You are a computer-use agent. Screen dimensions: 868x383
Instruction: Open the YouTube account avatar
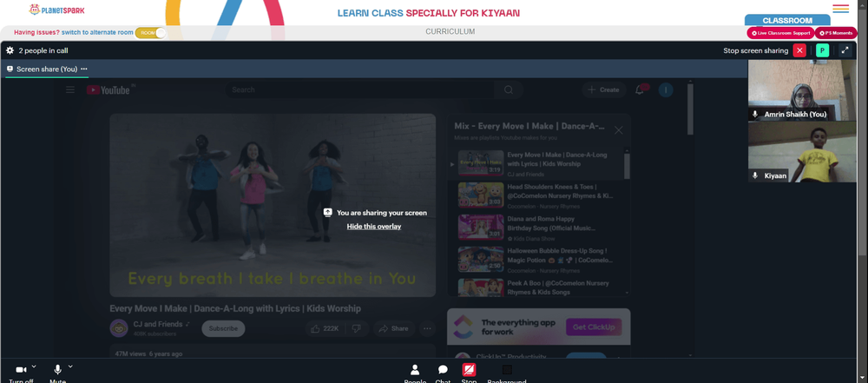click(x=666, y=89)
